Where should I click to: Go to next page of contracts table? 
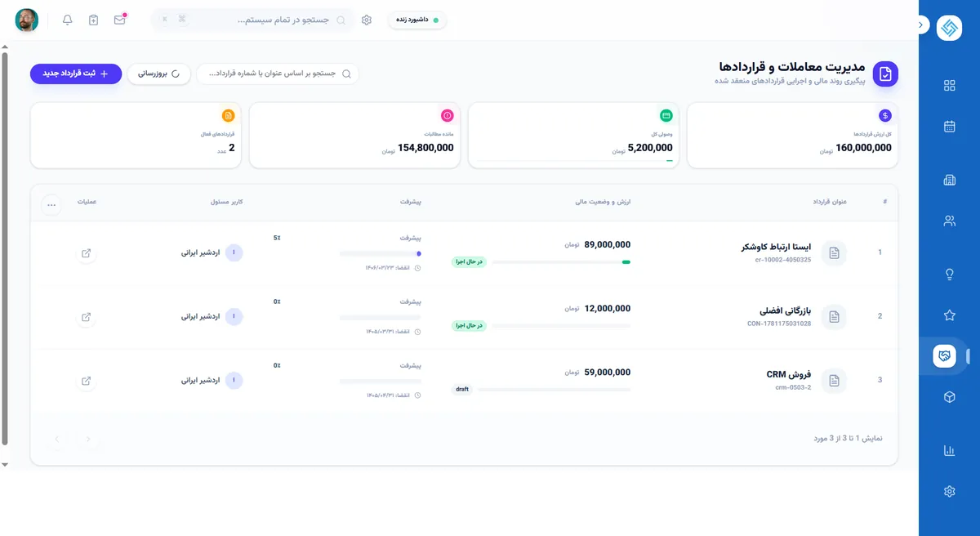[57, 440]
